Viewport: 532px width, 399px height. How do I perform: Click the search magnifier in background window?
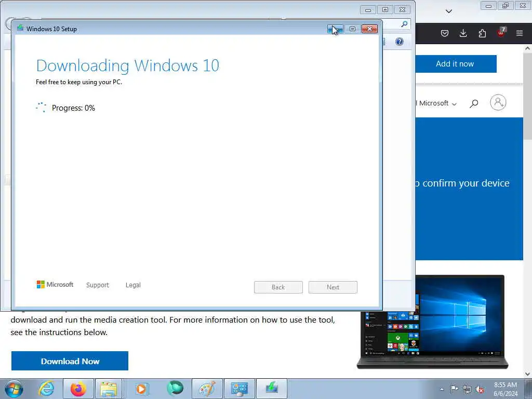click(404, 24)
